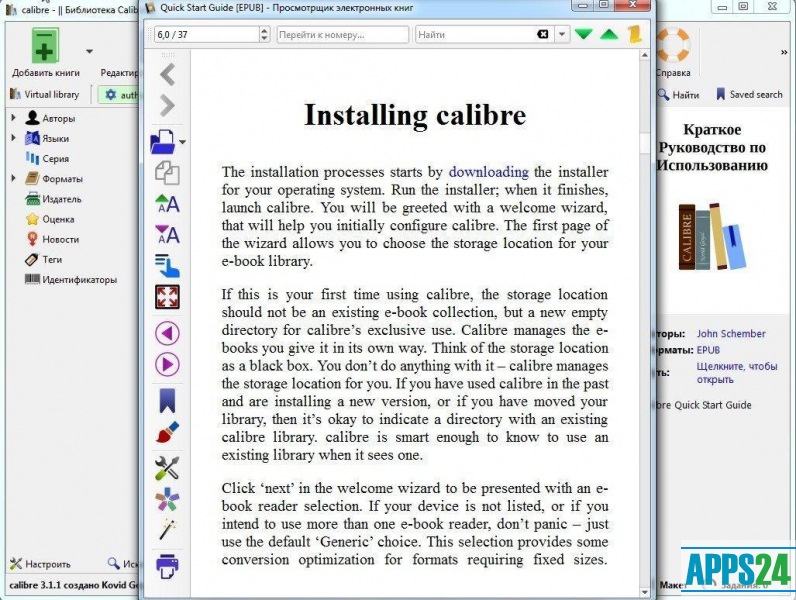
Task: Click the EPUB format link
Action: coord(708,350)
